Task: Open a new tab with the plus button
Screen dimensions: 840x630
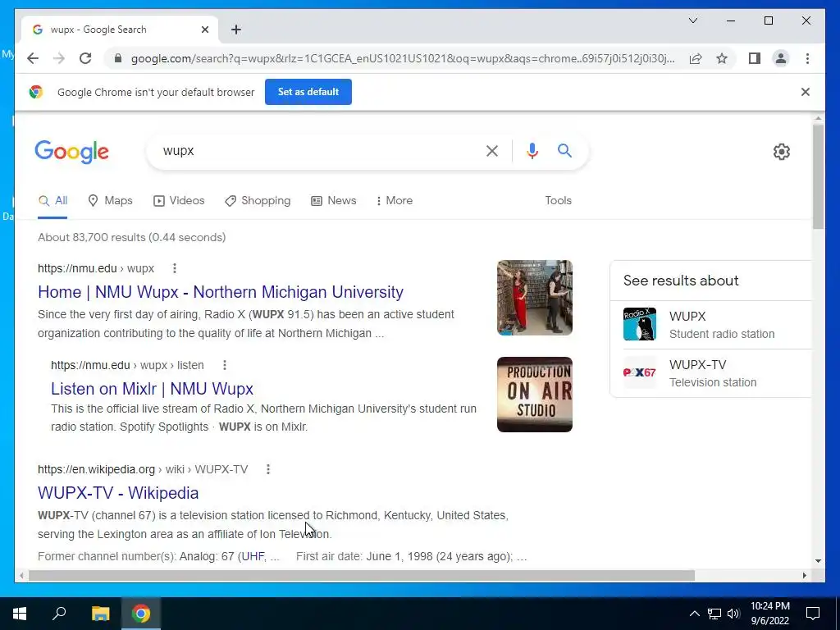Action: [236, 30]
